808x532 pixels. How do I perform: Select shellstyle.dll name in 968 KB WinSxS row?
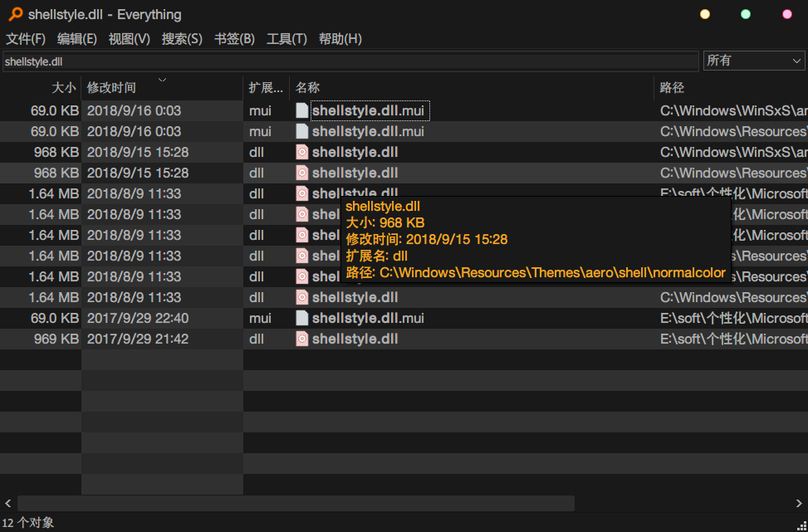click(355, 152)
